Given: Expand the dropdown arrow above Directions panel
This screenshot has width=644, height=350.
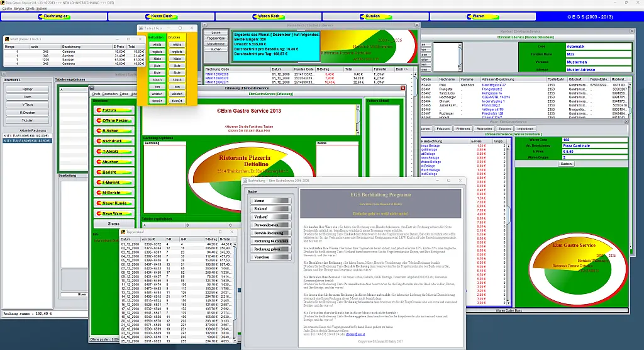Looking at the screenshot, I should tap(4, 74).
